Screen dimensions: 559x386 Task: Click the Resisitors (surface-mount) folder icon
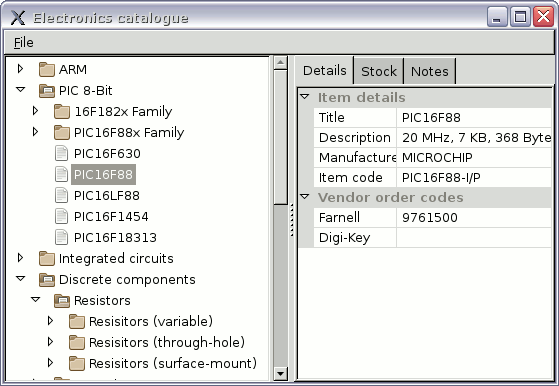point(77,364)
